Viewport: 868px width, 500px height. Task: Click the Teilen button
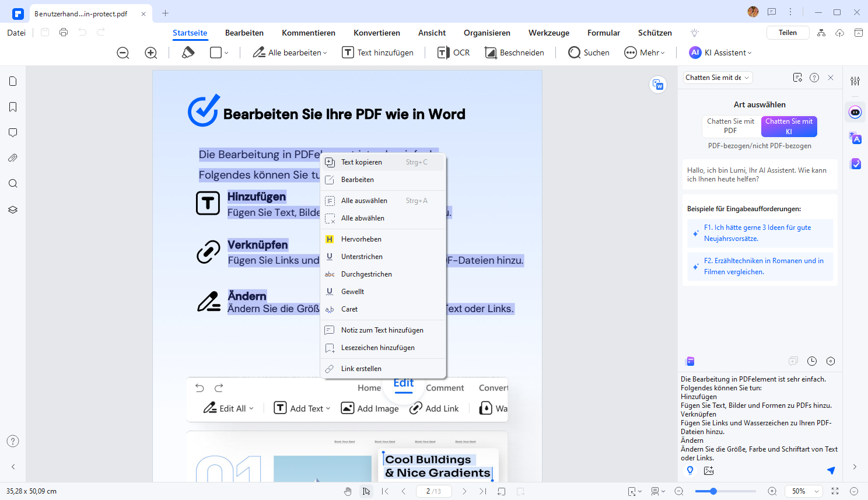[787, 33]
